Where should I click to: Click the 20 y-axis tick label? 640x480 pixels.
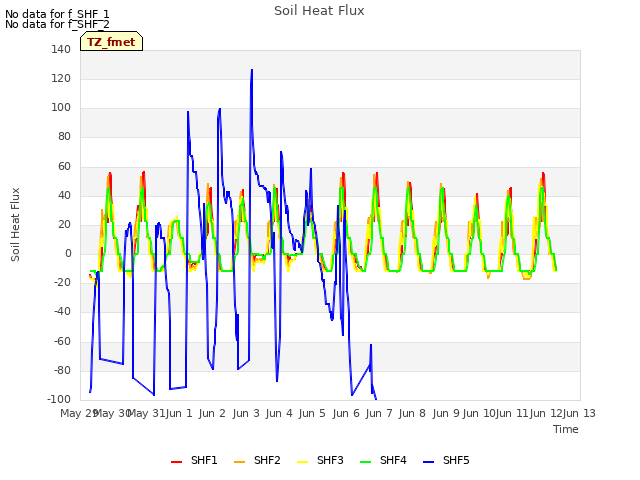click(x=64, y=224)
